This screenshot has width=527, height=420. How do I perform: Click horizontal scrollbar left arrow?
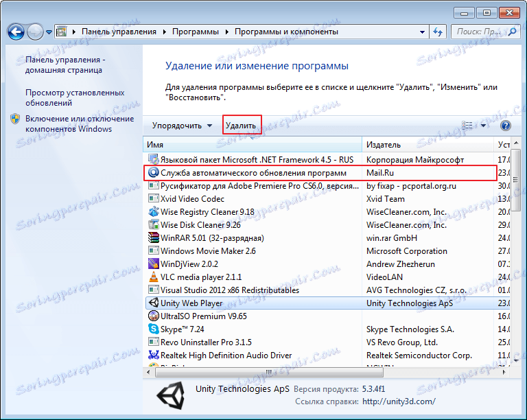149,372
